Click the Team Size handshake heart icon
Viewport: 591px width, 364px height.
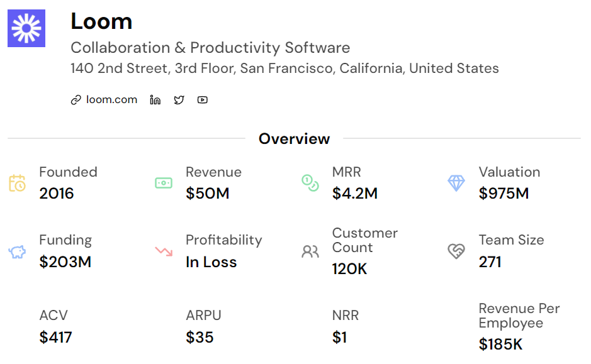[x=456, y=251]
